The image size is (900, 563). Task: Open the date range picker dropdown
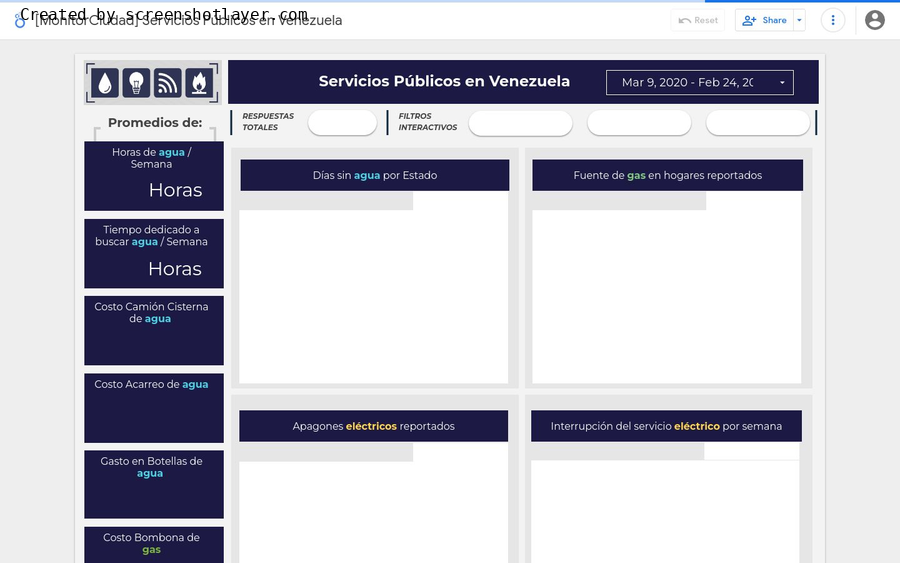[x=700, y=83]
